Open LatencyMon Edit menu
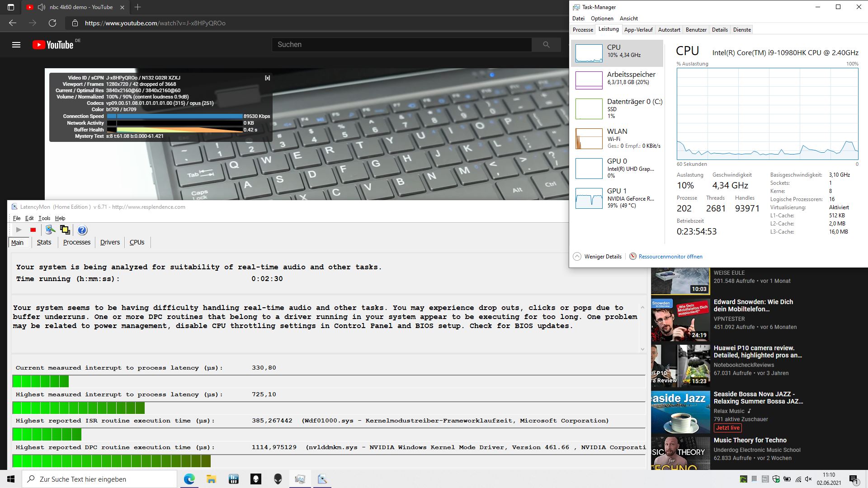 (x=29, y=218)
